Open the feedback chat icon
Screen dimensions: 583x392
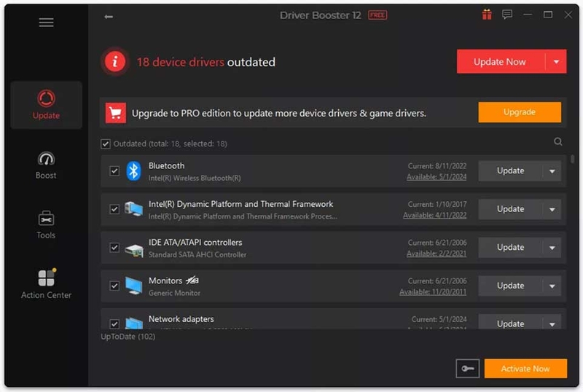(506, 15)
